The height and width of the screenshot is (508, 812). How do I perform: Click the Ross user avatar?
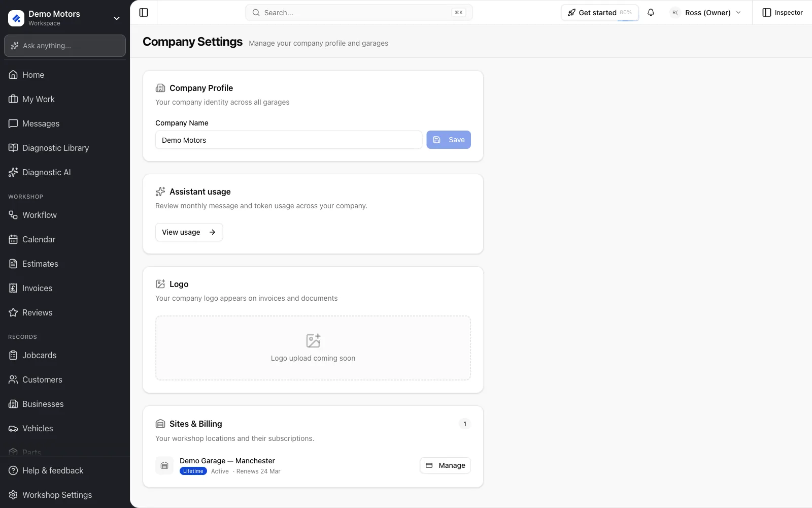click(675, 13)
